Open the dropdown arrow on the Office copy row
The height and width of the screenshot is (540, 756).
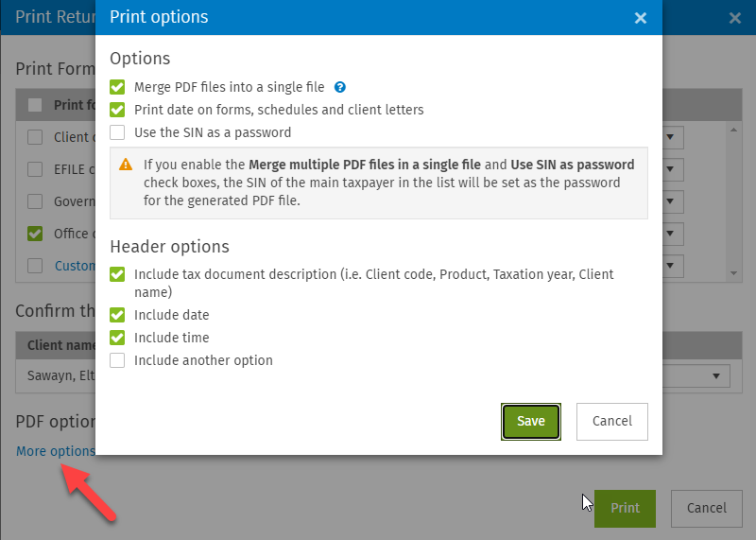tap(671, 234)
